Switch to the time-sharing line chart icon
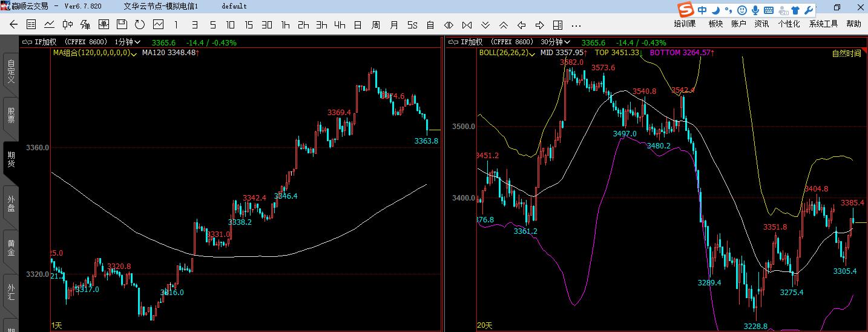 (50, 25)
